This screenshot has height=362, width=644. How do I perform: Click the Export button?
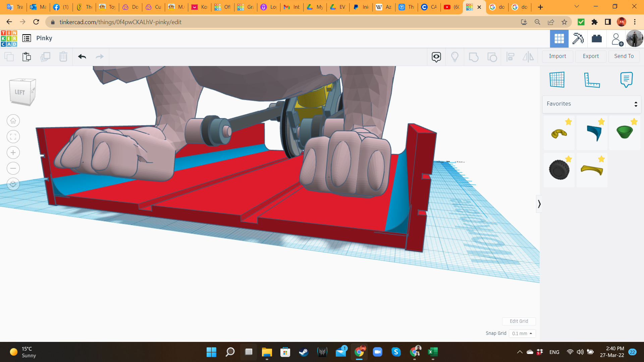tap(591, 56)
